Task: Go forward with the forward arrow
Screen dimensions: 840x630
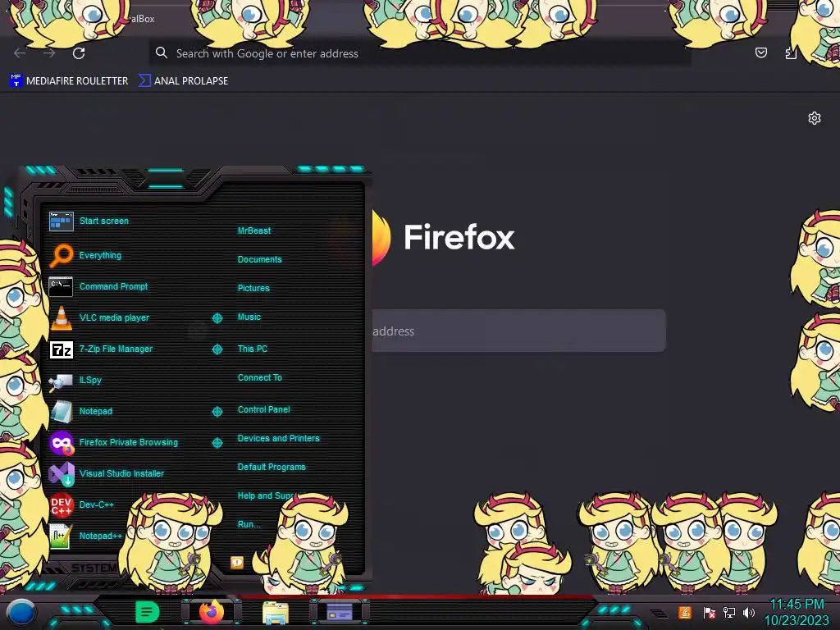Action: tap(49, 53)
